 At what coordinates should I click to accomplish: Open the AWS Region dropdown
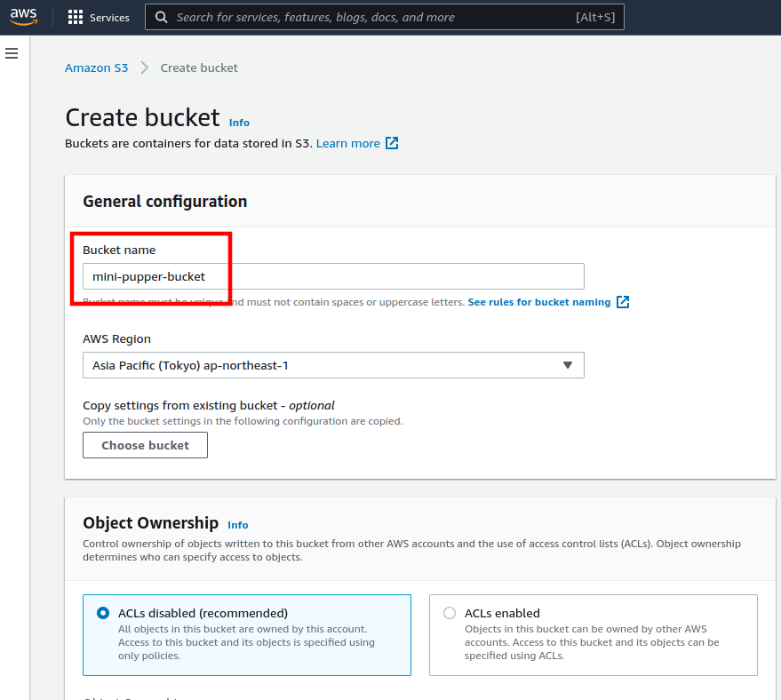coord(333,365)
